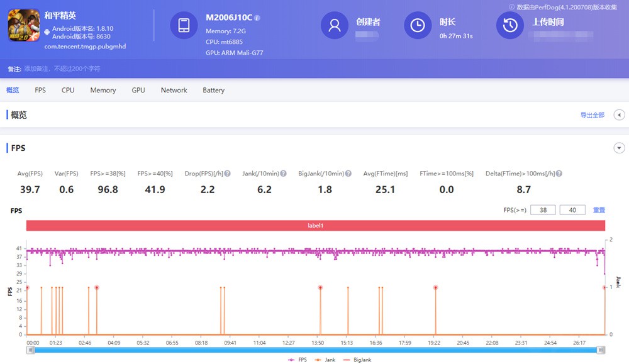Grab the right handle of time range slider
The width and height of the screenshot is (629, 364).
click(601, 350)
